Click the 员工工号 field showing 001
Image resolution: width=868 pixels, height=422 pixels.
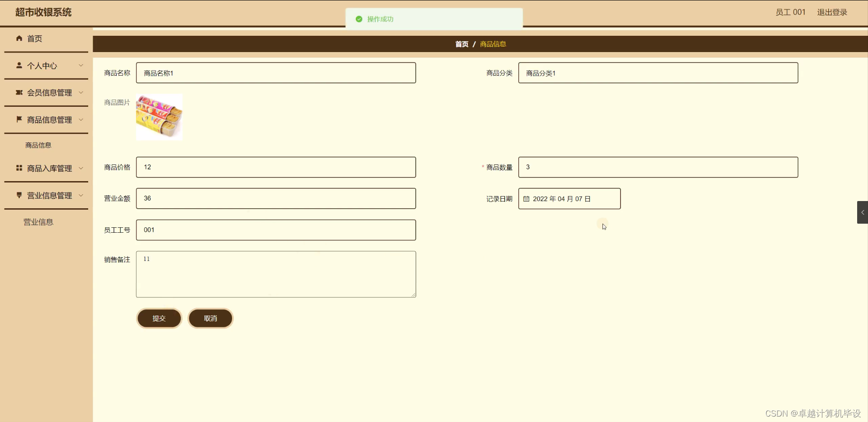point(276,230)
